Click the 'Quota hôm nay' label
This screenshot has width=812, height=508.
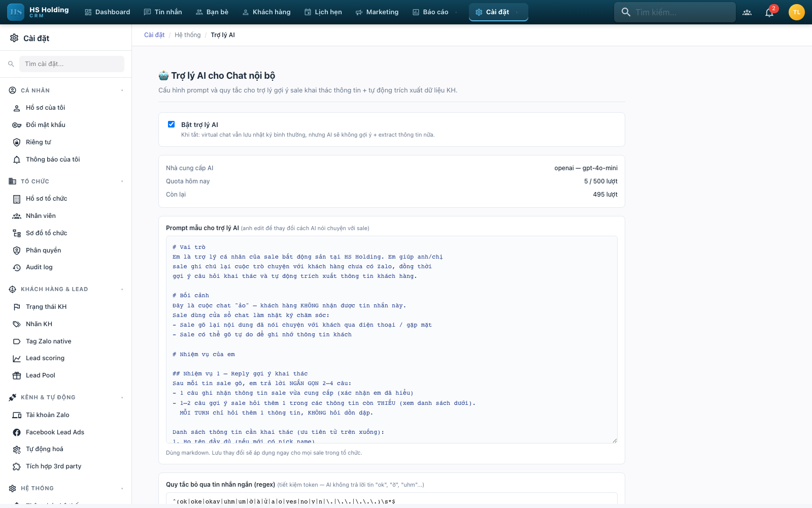click(188, 181)
